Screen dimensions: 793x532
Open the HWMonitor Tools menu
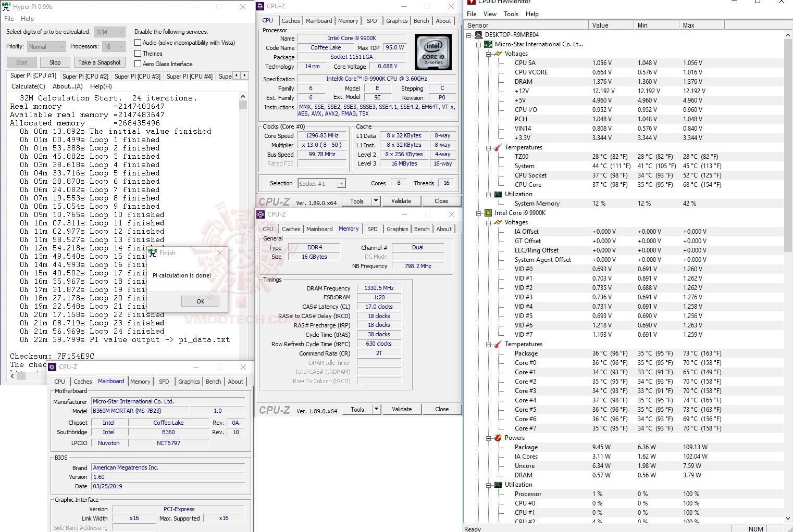(x=511, y=14)
